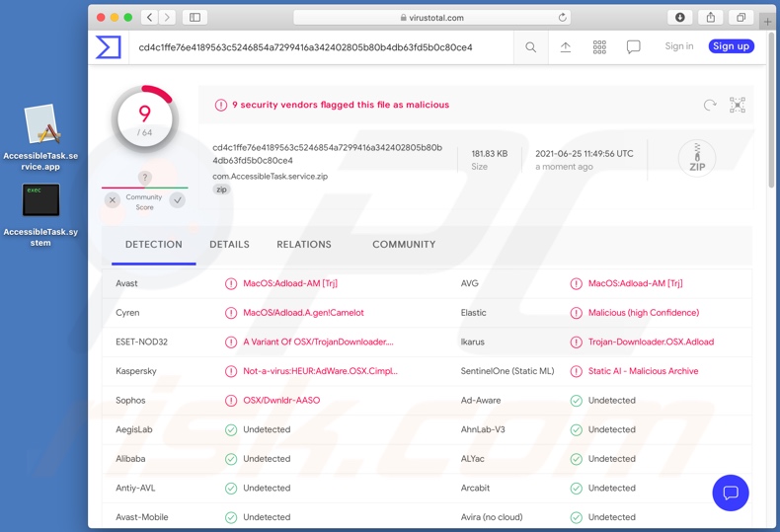Click the Sign in link

point(679,46)
